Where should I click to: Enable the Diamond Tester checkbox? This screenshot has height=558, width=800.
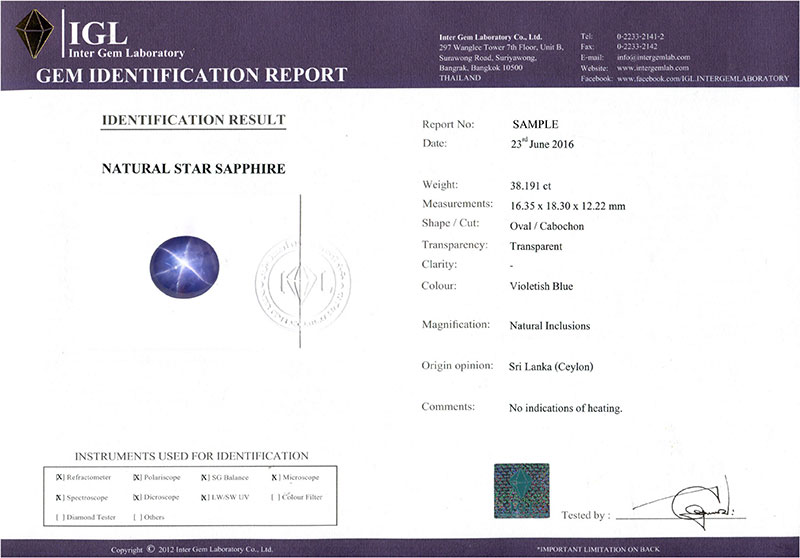[x=60, y=517]
